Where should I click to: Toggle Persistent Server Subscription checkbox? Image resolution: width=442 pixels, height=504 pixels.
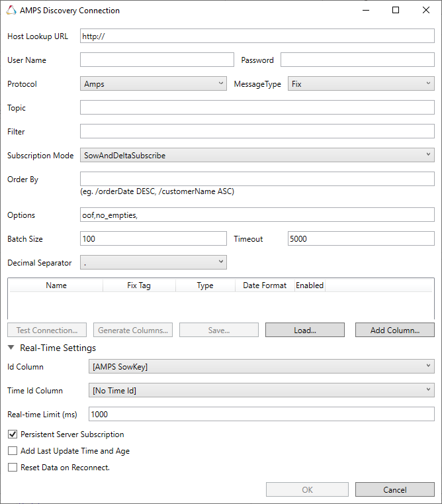(x=13, y=434)
